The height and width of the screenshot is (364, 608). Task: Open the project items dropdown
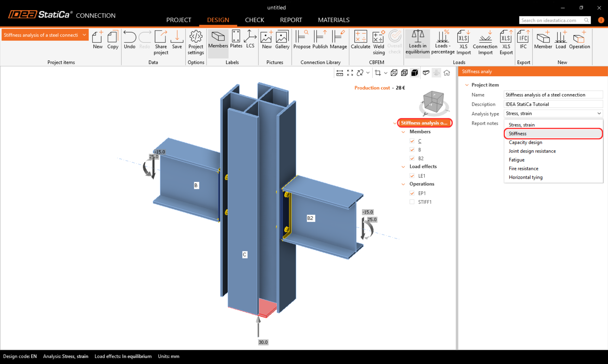pyautogui.click(x=84, y=35)
